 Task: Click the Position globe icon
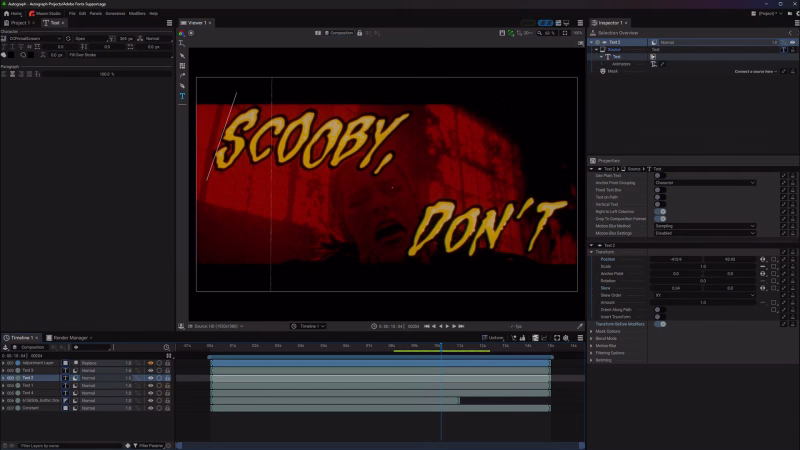[x=763, y=259]
